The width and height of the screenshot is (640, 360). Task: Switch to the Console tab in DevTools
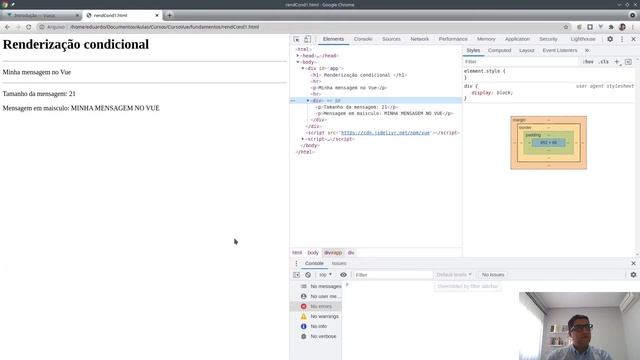click(363, 39)
